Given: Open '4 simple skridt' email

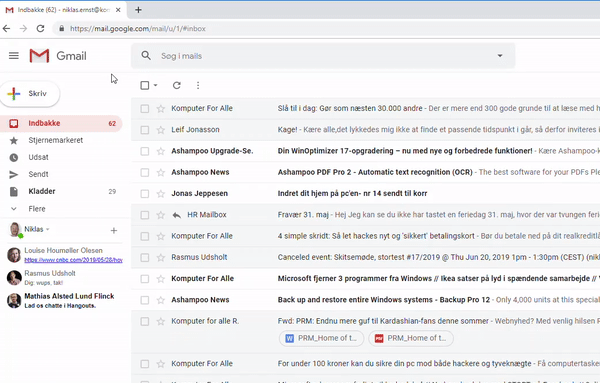Looking at the screenshot, I should click(x=365, y=236).
